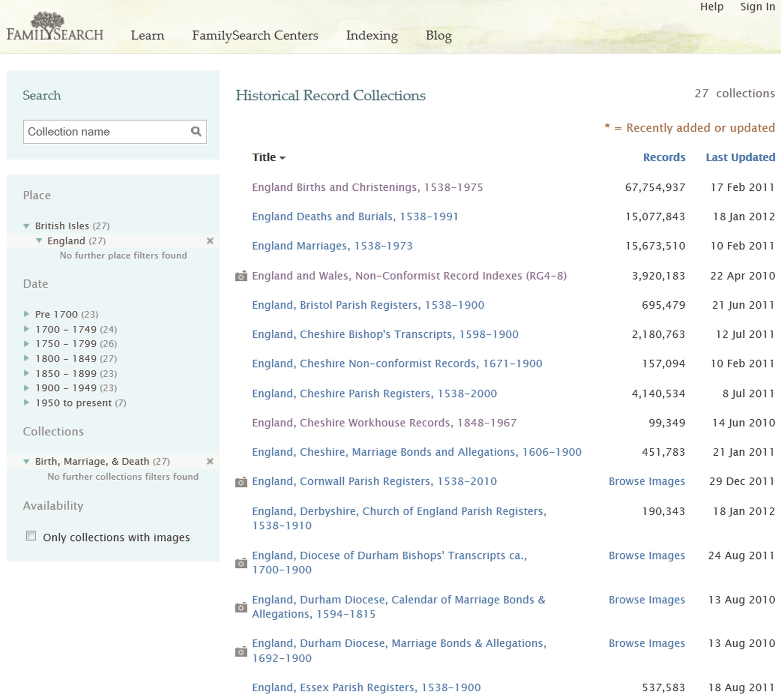This screenshot has height=700, width=781.
Task: Collapse the England place filter arrow
Action: tap(39, 241)
